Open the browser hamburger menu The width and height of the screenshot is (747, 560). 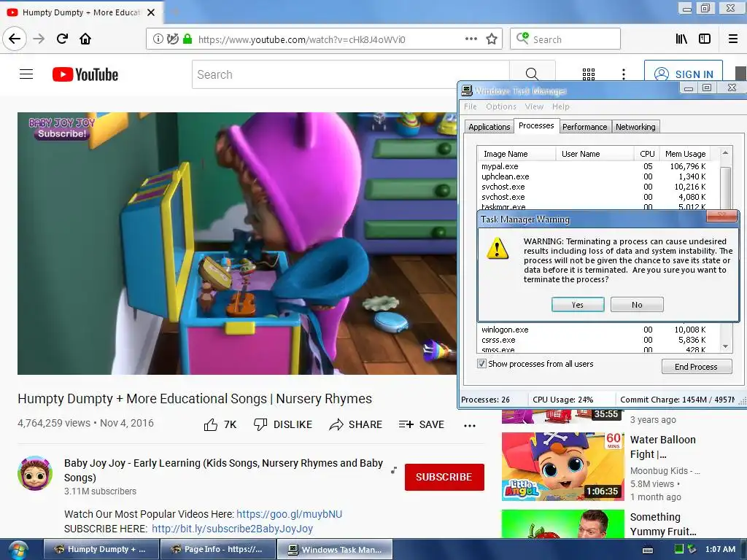732,39
